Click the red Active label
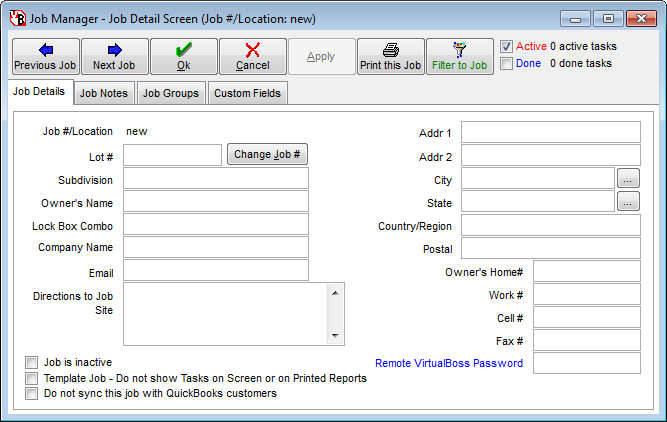 [x=531, y=46]
